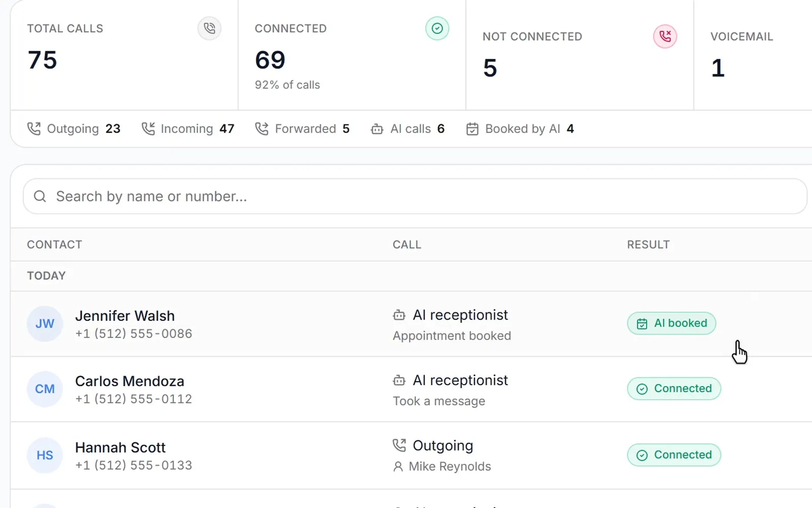Click phone number +1 (512) 555-0086
Image resolution: width=812 pixels, height=508 pixels.
133,334
